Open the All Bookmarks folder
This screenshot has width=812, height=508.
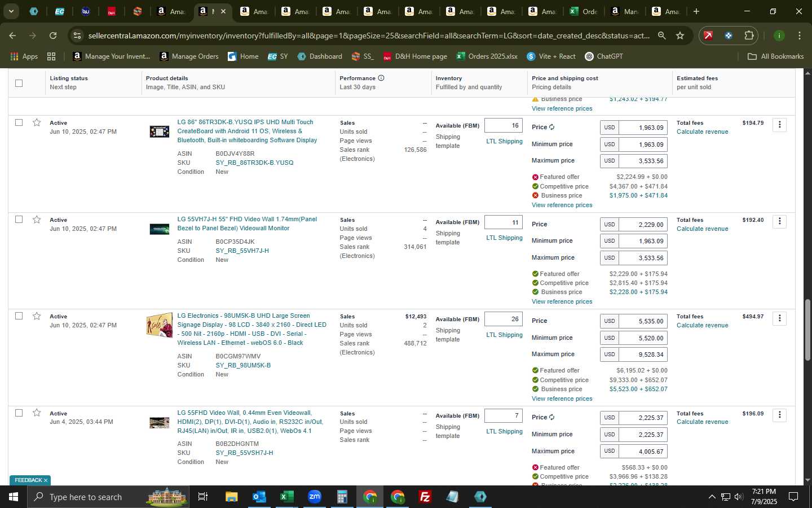coord(775,56)
